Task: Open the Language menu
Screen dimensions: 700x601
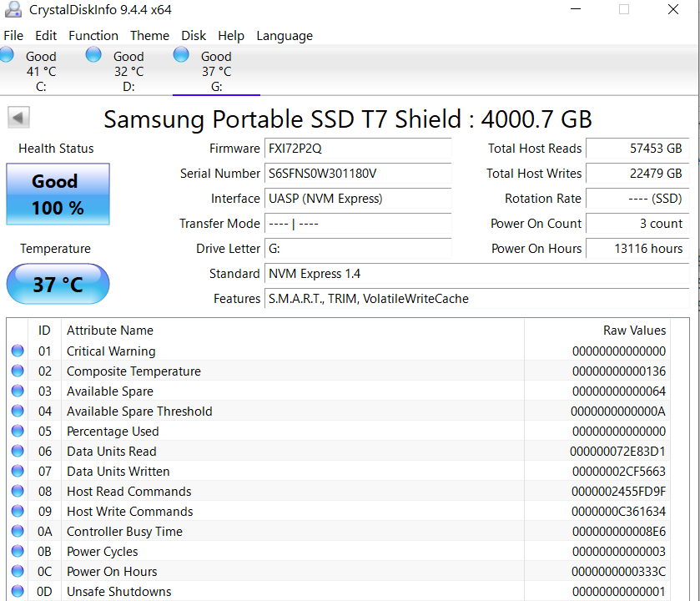Action: click(285, 36)
